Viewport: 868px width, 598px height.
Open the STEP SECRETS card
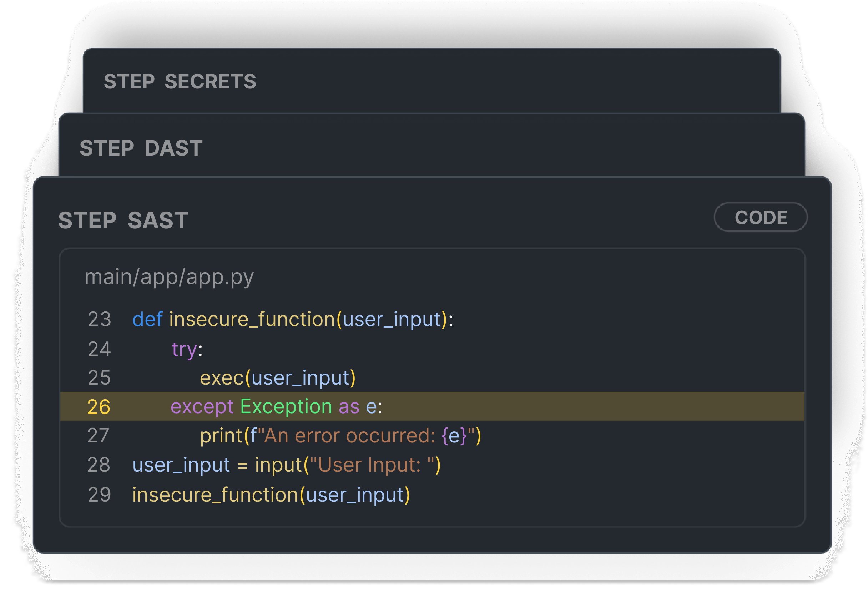pos(180,82)
